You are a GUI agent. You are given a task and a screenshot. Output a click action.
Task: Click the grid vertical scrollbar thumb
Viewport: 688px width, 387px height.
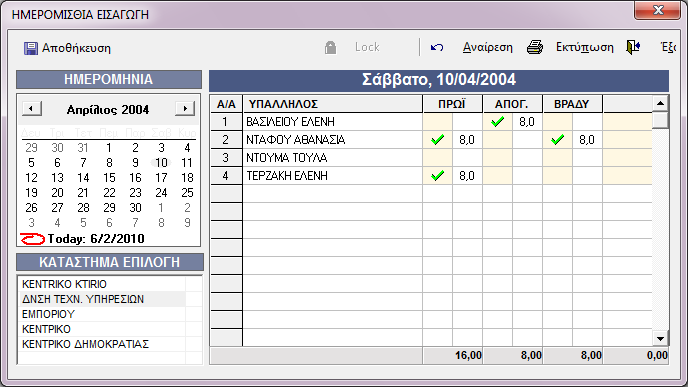pos(660,120)
